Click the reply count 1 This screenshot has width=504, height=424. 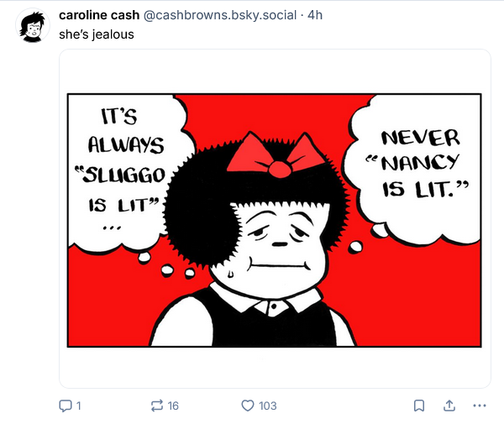[78, 406]
